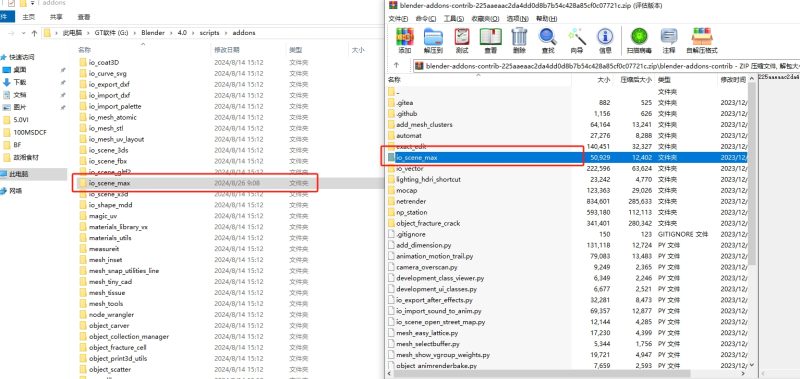Switch to 共享 (Share) ribbon tab in Explorer
800x379 pixels.
click(56, 17)
